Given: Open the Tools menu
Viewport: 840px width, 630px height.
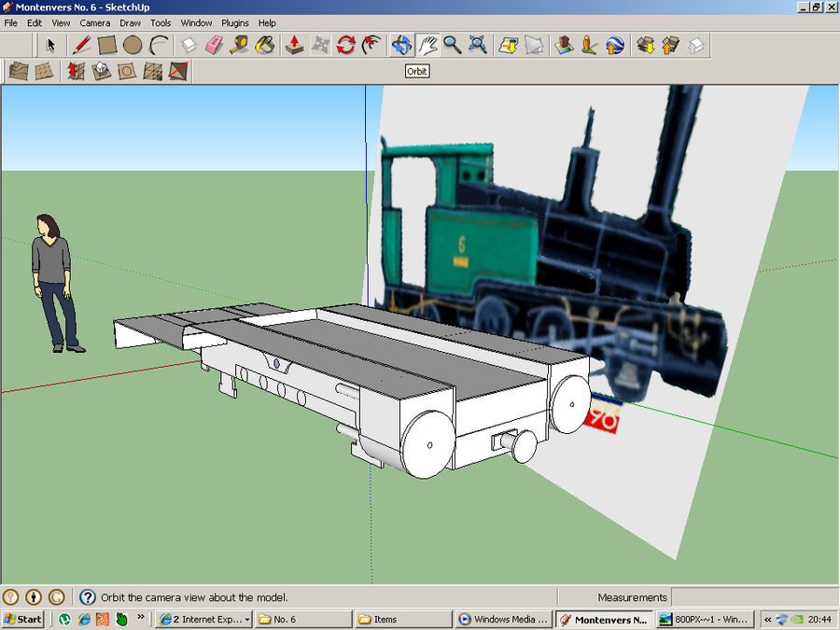Looking at the screenshot, I should click(x=161, y=23).
